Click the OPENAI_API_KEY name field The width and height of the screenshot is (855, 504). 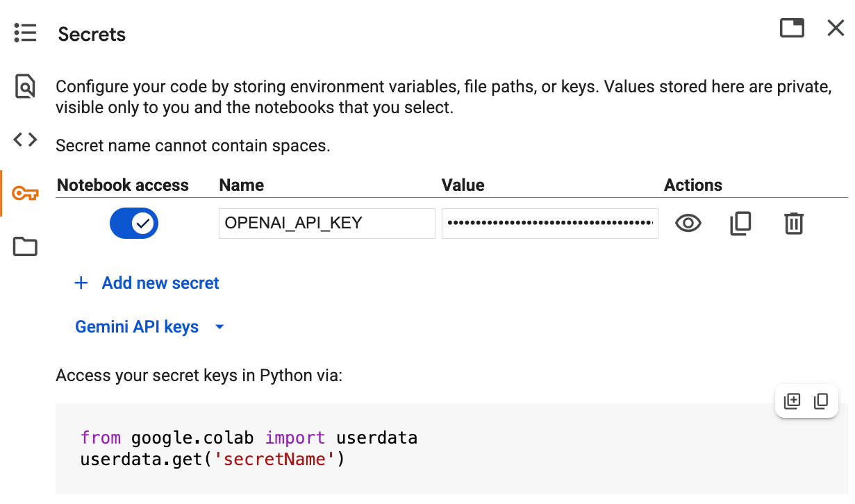coord(327,224)
